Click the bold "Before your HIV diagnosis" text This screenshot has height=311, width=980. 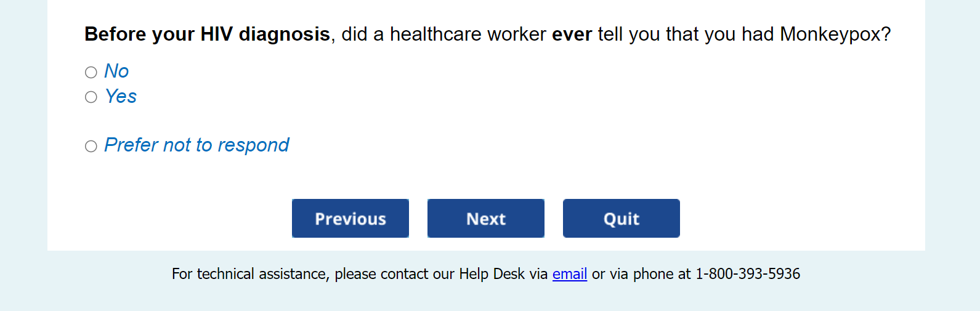207,34
